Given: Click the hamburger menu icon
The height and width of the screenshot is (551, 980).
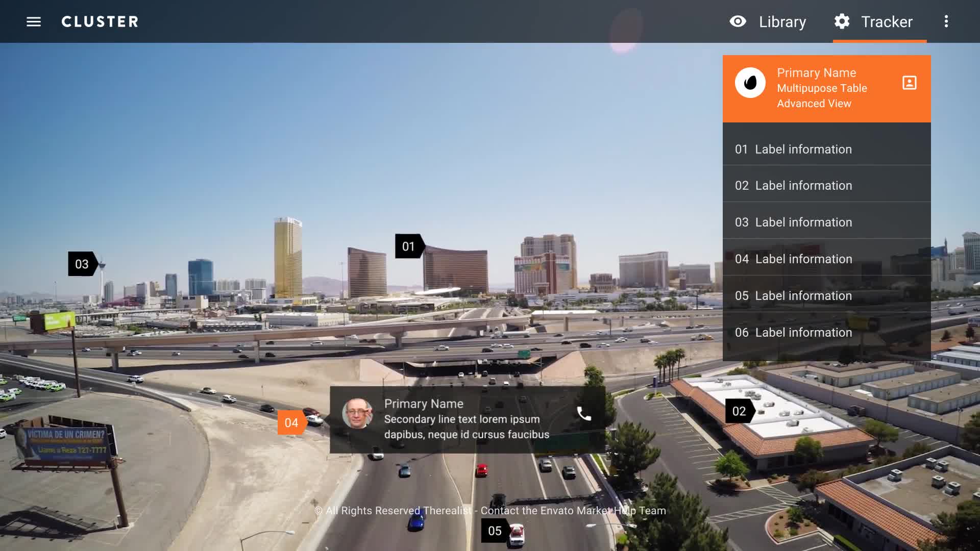Looking at the screenshot, I should 34,21.
